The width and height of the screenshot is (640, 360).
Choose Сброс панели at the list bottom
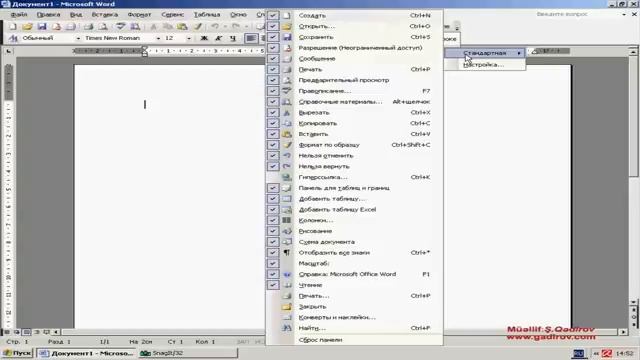point(354,340)
